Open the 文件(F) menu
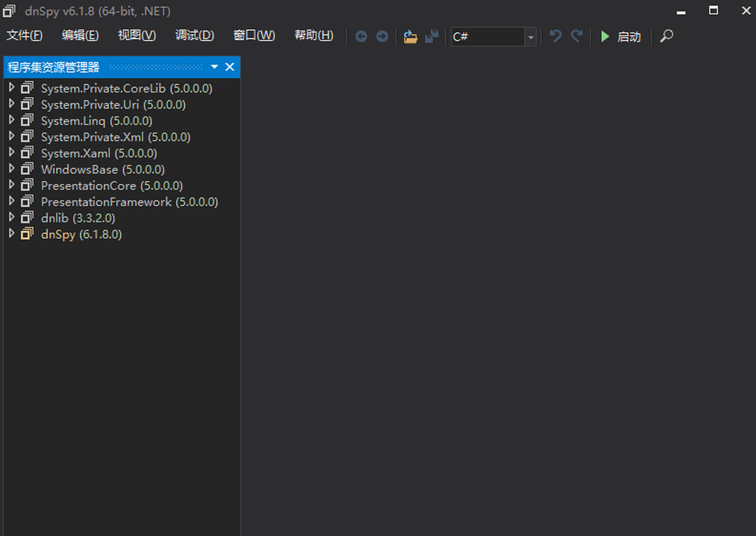 click(25, 36)
